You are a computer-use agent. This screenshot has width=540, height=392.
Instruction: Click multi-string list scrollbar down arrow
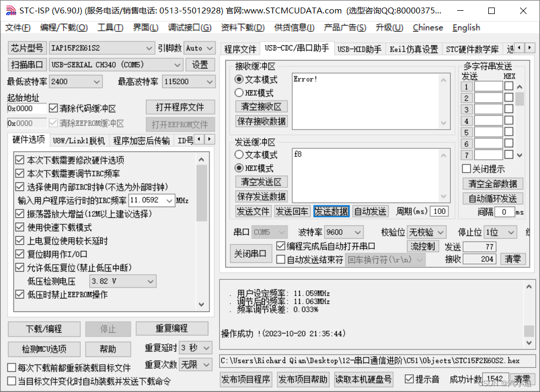[520, 155]
